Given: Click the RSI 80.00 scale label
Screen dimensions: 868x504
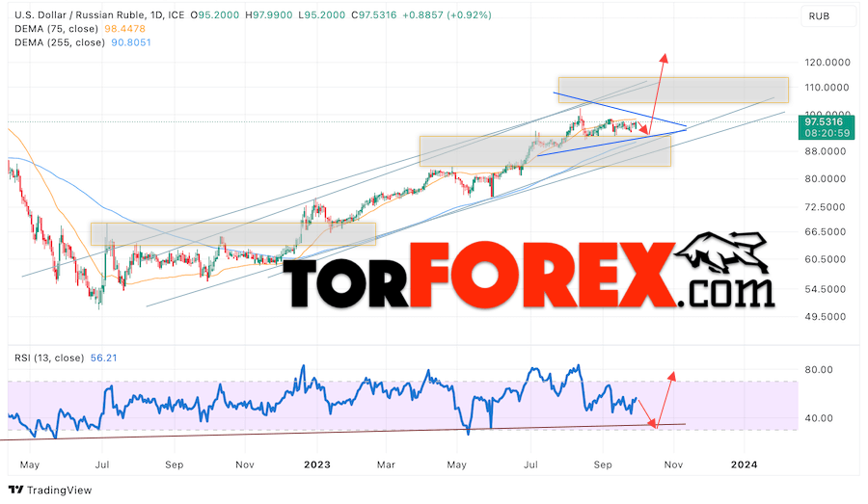Looking at the screenshot, I should point(819,369).
